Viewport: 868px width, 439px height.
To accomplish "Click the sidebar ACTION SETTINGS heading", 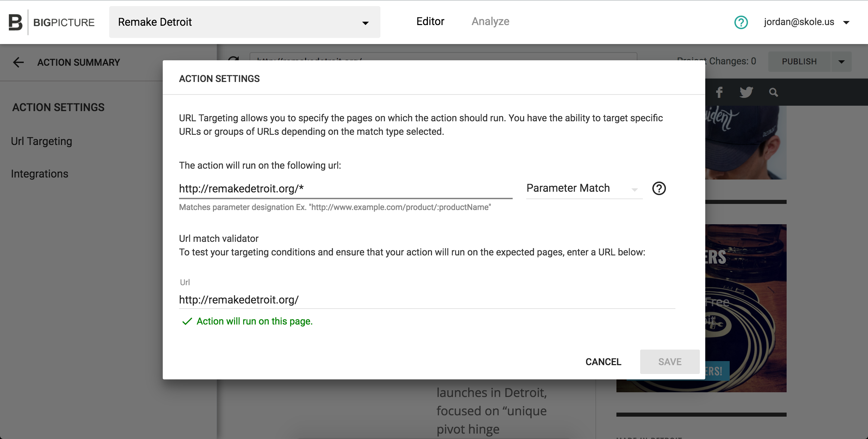I will [x=58, y=107].
